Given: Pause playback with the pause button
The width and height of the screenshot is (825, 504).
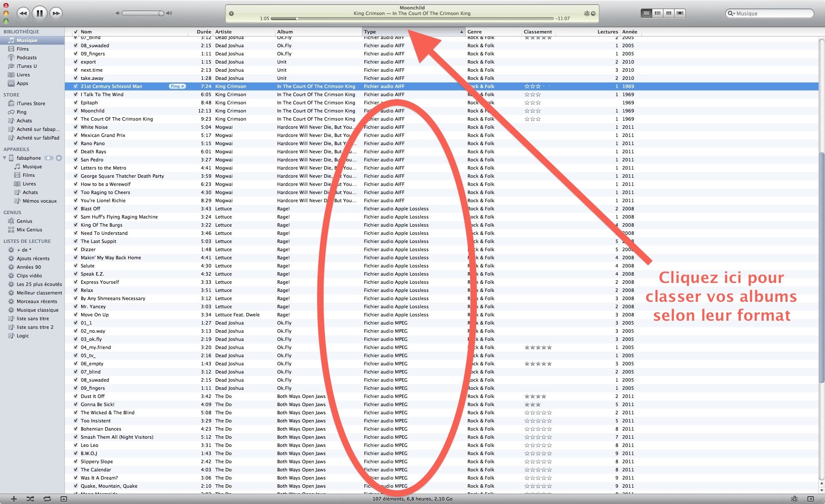Looking at the screenshot, I should click(x=40, y=13).
